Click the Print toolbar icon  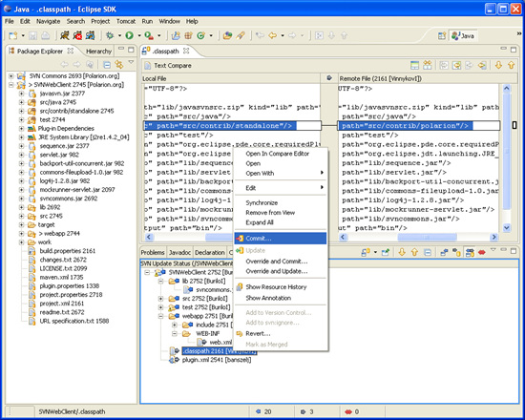tap(45, 35)
